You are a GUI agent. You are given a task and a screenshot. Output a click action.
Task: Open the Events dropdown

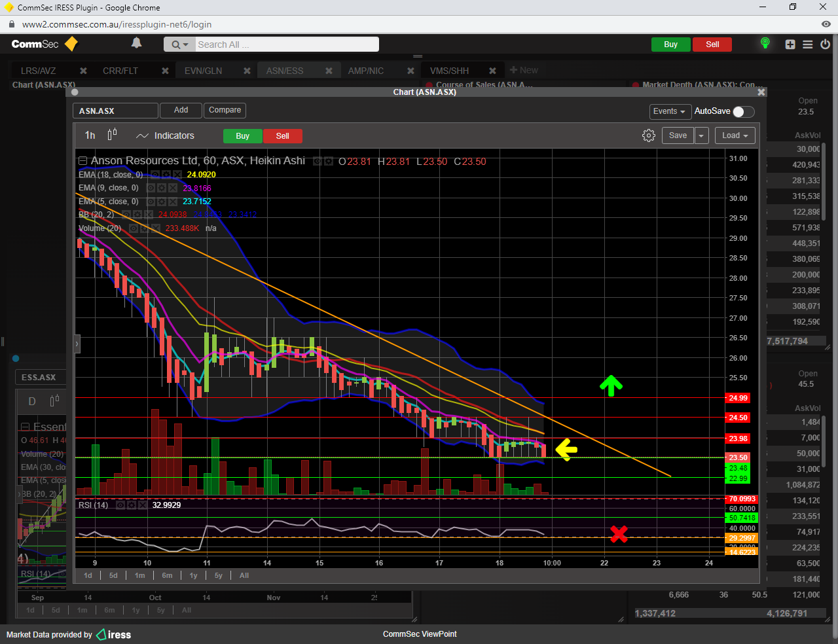[669, 111]
